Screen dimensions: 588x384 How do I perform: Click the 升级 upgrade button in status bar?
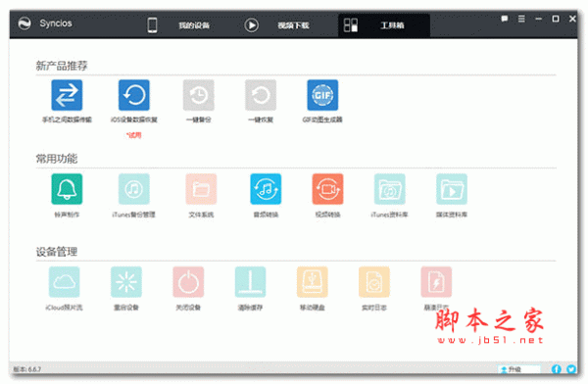pyautogui.click(x=519, y=369)
